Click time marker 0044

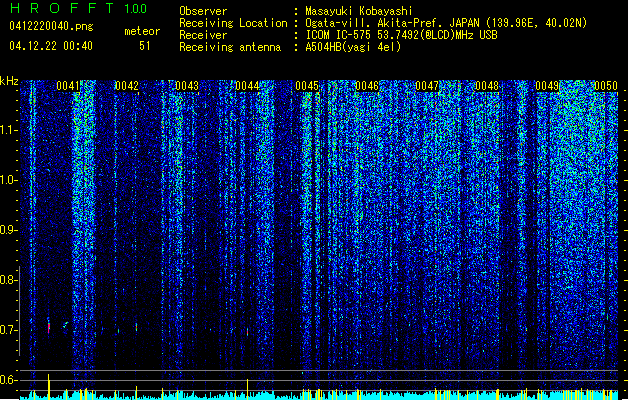tap(247, 86)
